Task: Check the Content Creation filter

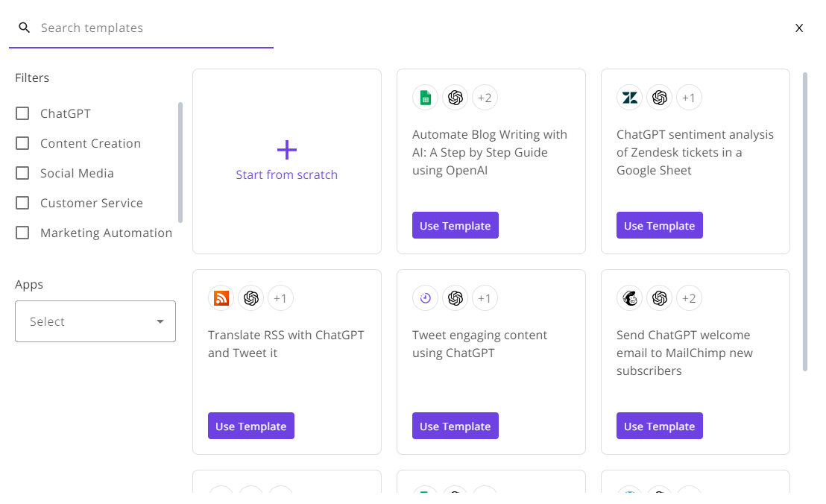Action: click(23, 143)
